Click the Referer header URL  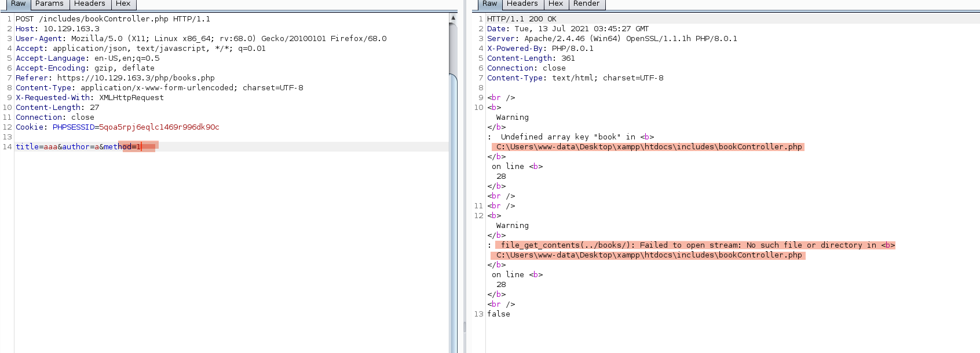point(136,78)
